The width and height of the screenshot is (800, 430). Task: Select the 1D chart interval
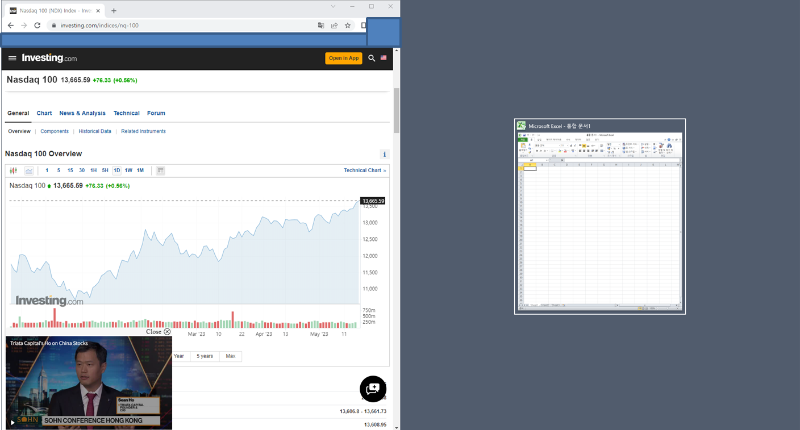pos(117,170)
